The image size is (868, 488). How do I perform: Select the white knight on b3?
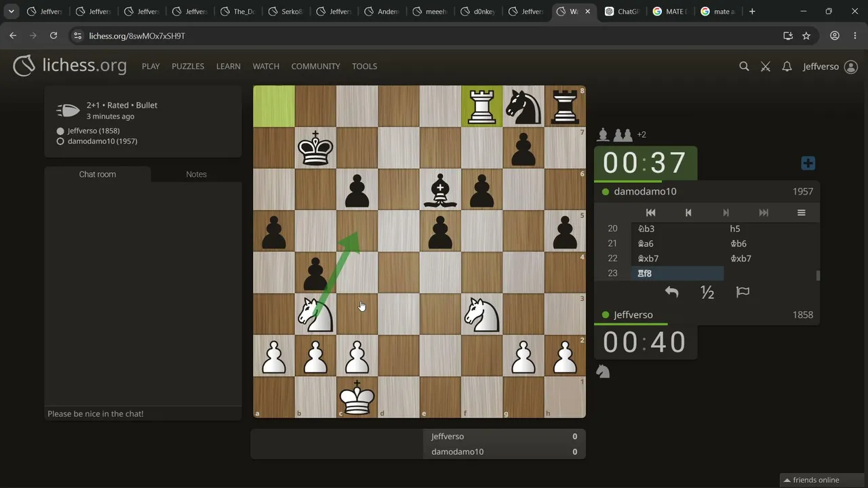(x=316, y=314)
